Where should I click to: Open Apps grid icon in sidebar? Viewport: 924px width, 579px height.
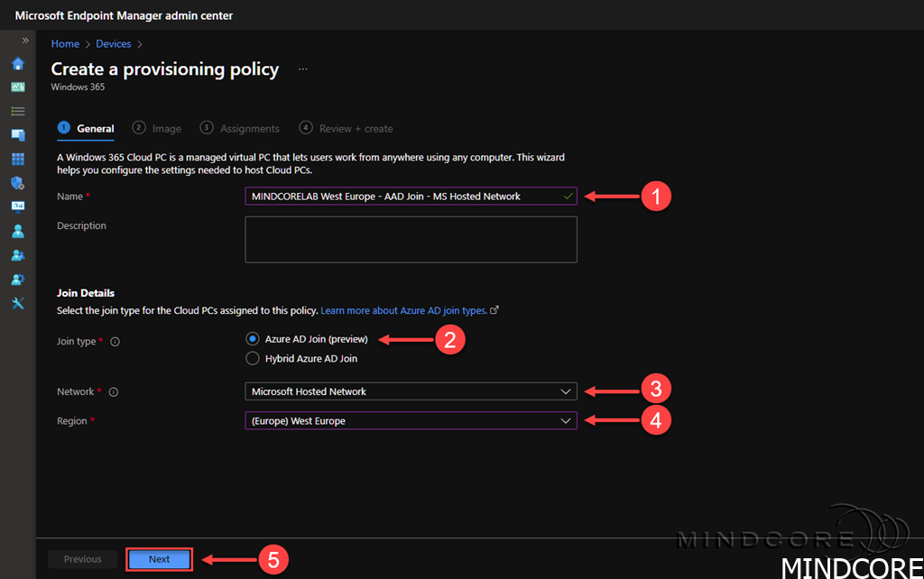(17, 159)
